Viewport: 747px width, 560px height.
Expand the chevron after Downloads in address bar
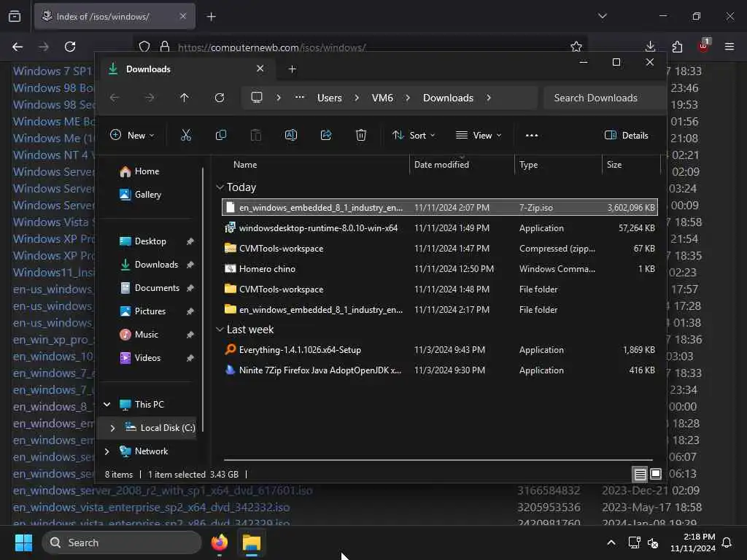[489, 98]
